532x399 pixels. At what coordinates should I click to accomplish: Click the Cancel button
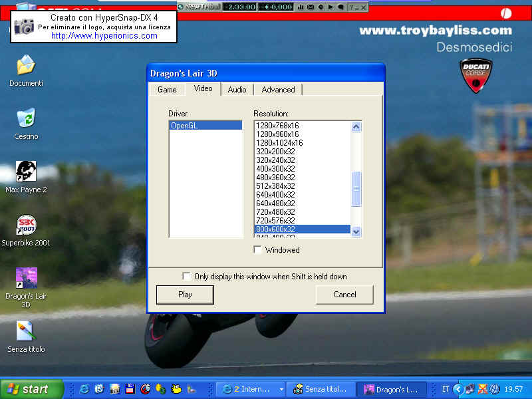pyautogui.click(x=344, y=295)
